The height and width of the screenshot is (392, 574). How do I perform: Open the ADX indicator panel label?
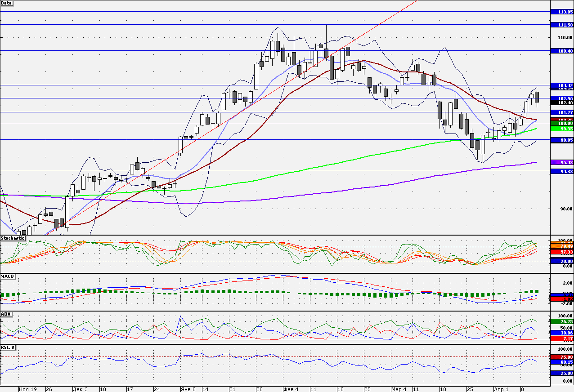tap(6, 313)
